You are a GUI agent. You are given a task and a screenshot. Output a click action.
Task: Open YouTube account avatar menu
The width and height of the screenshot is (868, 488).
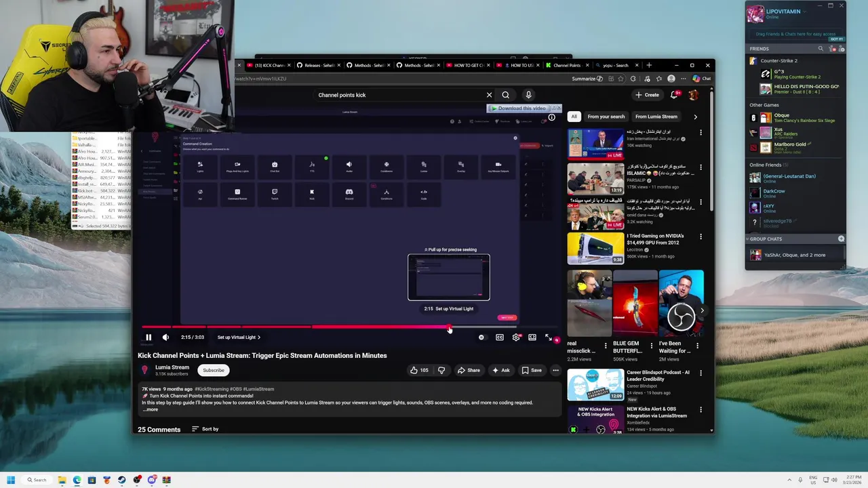click(693, 95)
